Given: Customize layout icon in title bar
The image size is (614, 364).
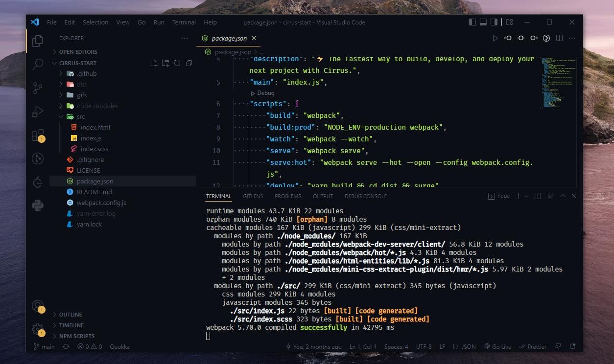Looking at the screenshot, I should tap(509, 22).
